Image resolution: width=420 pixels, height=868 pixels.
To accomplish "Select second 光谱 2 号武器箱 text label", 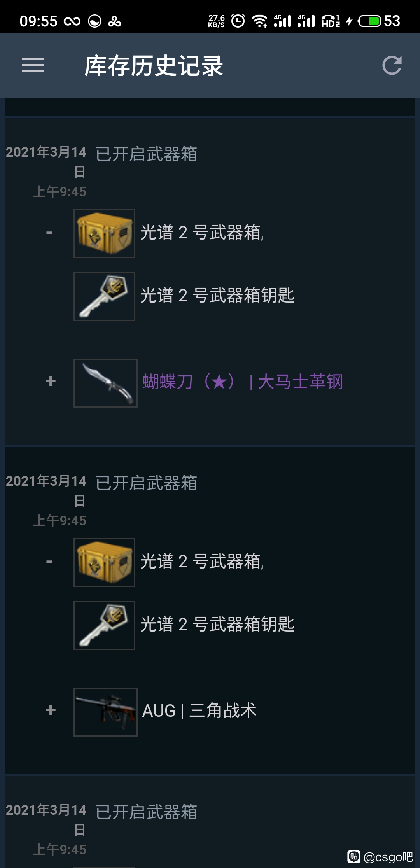I will point(202,562).
